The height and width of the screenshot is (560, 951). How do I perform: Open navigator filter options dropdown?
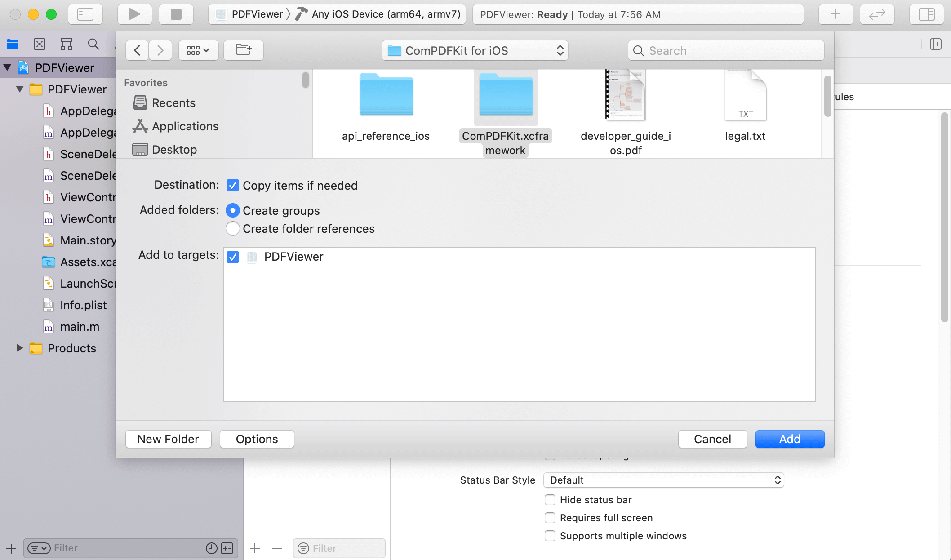[39, 548]
